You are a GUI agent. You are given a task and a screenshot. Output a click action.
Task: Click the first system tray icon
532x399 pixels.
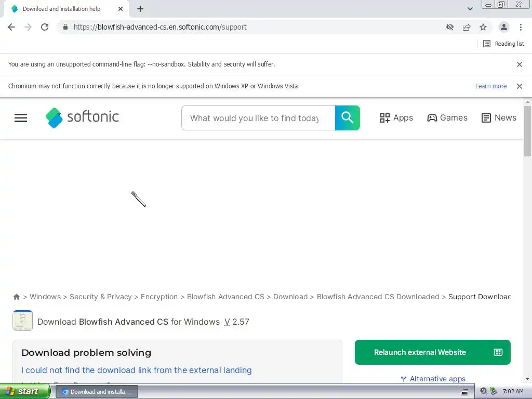pos(483,391)
